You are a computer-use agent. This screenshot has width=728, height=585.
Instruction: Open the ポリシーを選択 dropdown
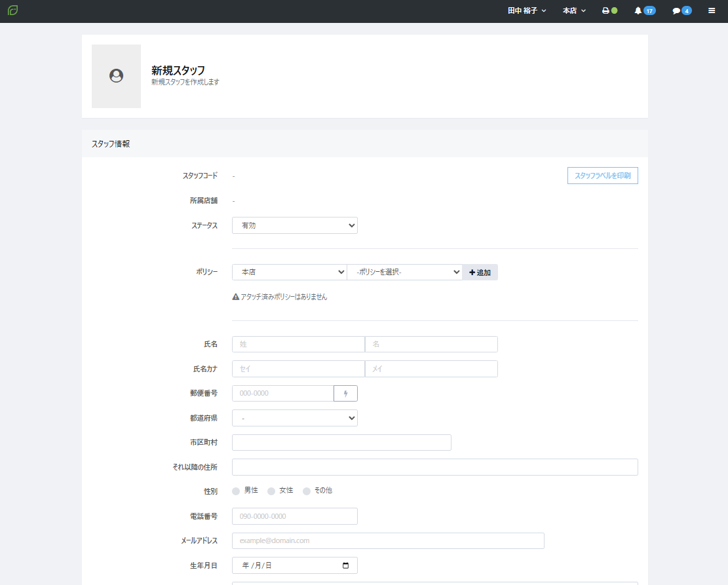coord(404,273)
